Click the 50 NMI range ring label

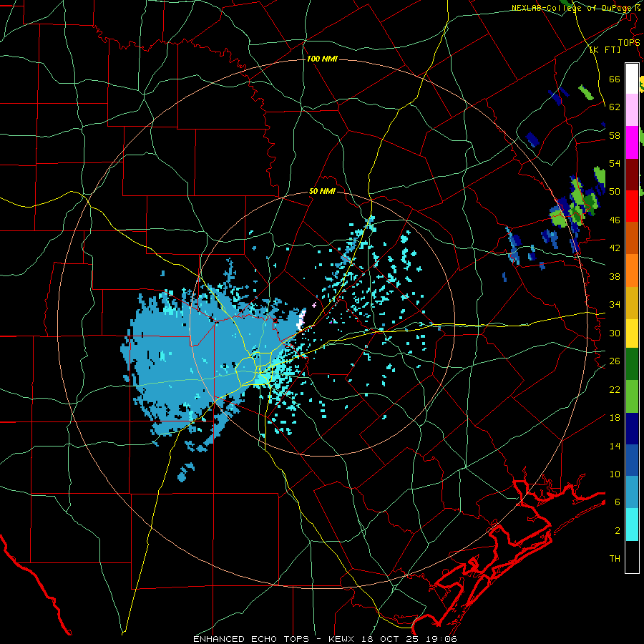coord(322,191)
